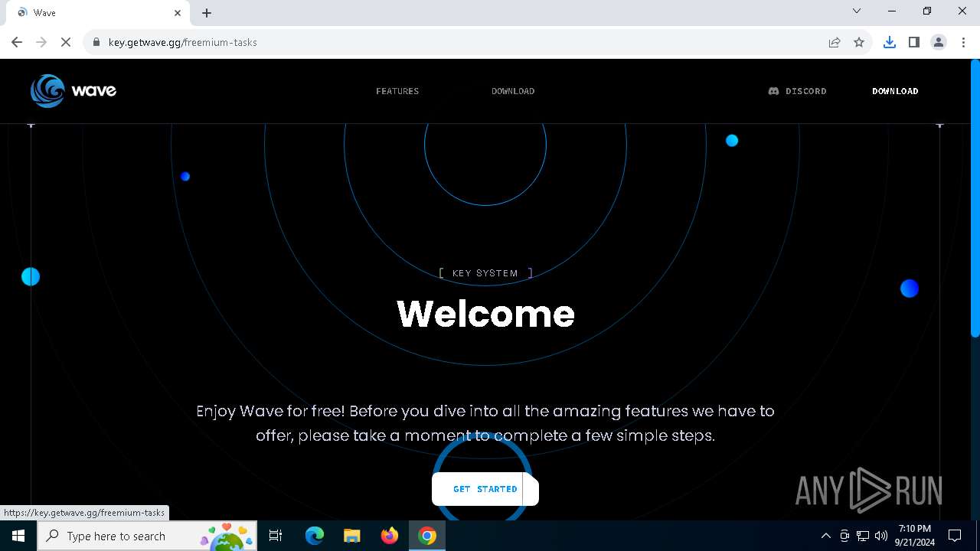Open tab search chevron
The width and height of the screenshot is (980, 551).
(x=857, y=11)
